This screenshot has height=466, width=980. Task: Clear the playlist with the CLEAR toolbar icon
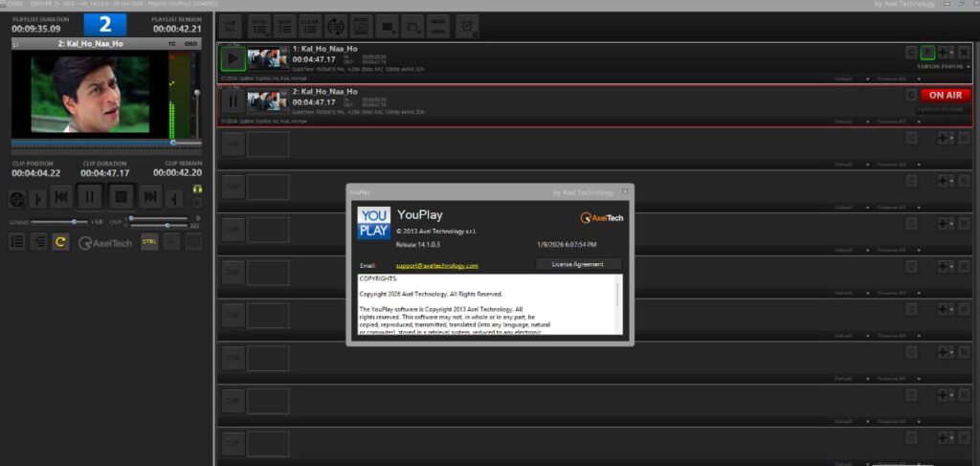tap(311, 27)
